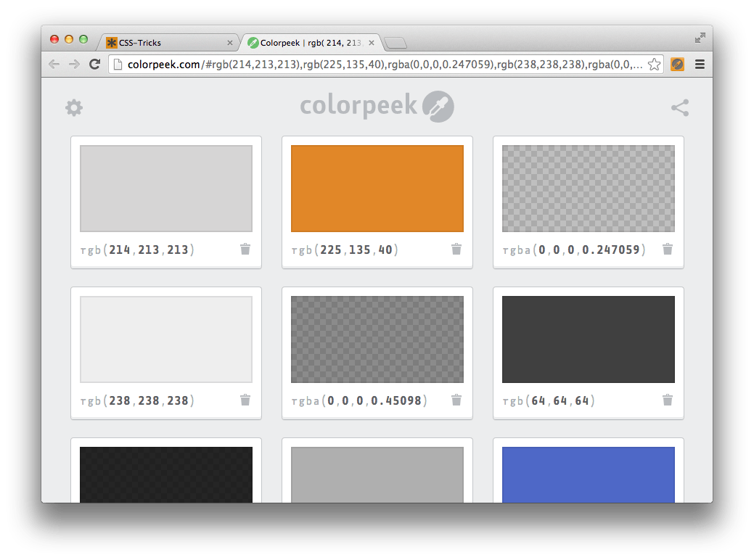Screen dimensions: 754x560
Task: Open Colorpeek settings gear icon
Action: pyautogui.click(x=74, y=107)
